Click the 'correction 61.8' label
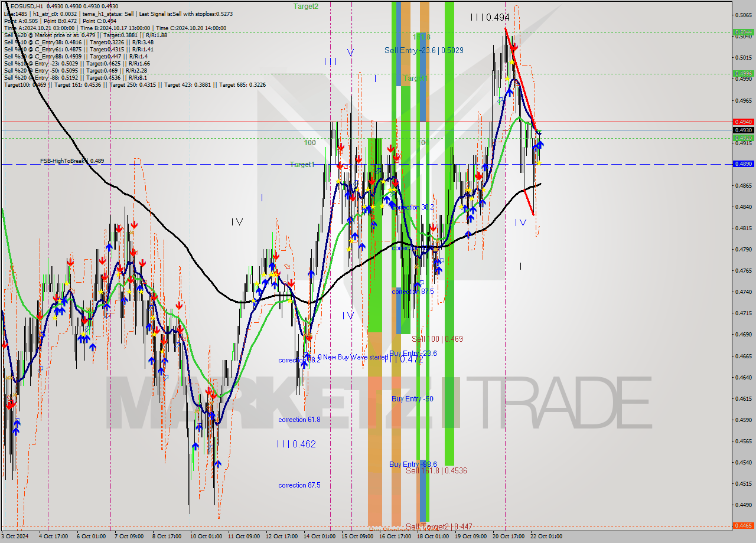The height and width of the screenshot is (543, 756). [299, 420]
